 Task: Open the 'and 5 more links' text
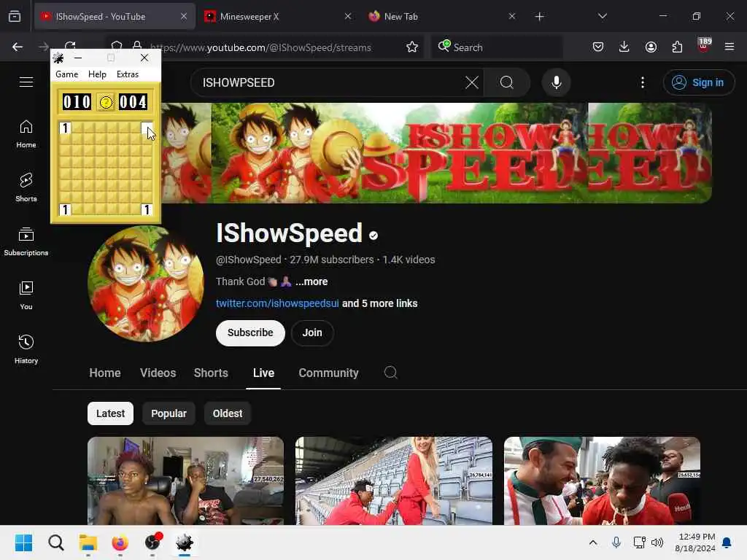coord(379,303)
